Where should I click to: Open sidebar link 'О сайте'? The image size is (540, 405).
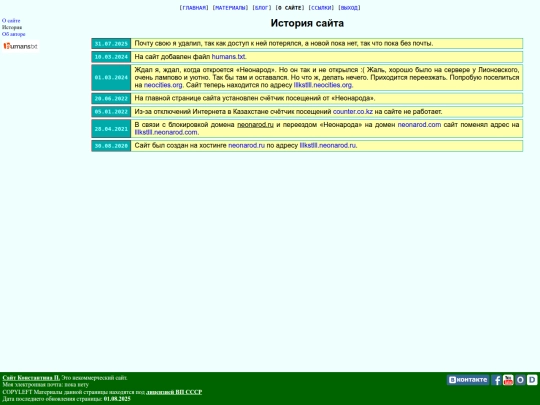[11, 21]
